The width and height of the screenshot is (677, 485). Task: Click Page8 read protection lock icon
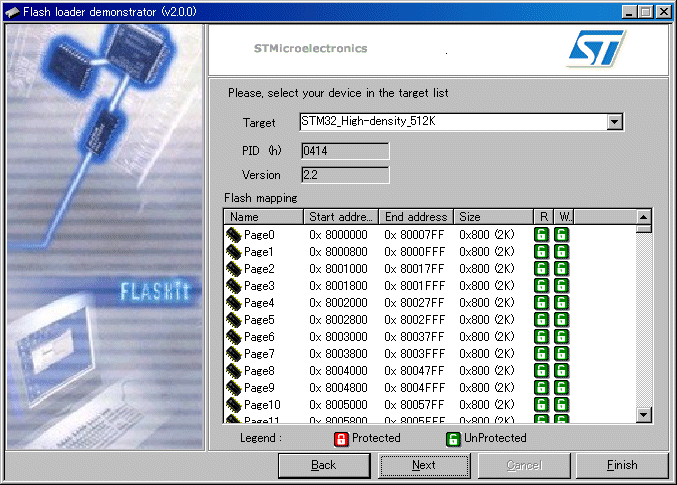541,371
